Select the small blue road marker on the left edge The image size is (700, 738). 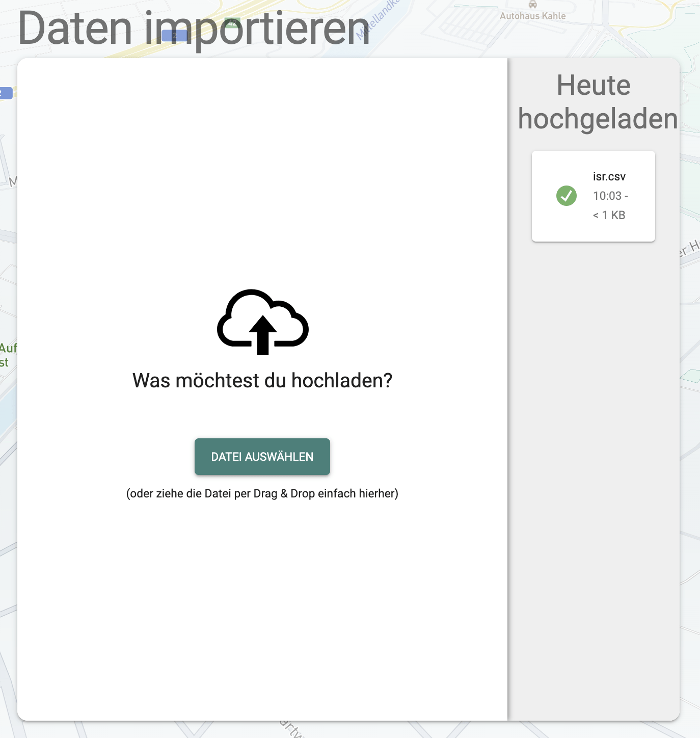[x=6, y=93]
